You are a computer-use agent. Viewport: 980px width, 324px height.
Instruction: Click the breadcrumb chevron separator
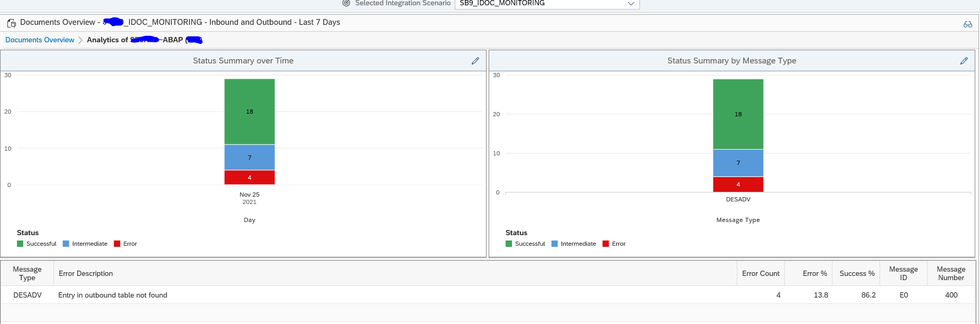click(x=80, y=40)
